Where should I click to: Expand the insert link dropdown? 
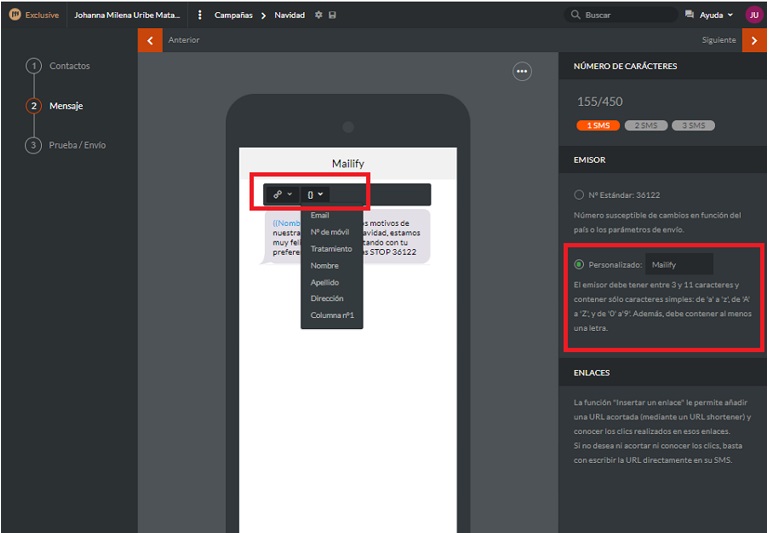tap(282, 194)
